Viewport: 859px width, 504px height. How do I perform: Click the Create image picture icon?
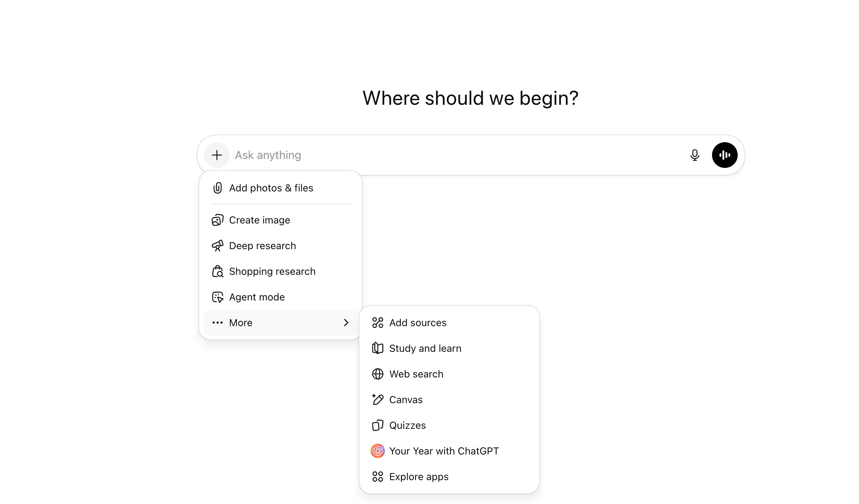[x=217, y=220]
